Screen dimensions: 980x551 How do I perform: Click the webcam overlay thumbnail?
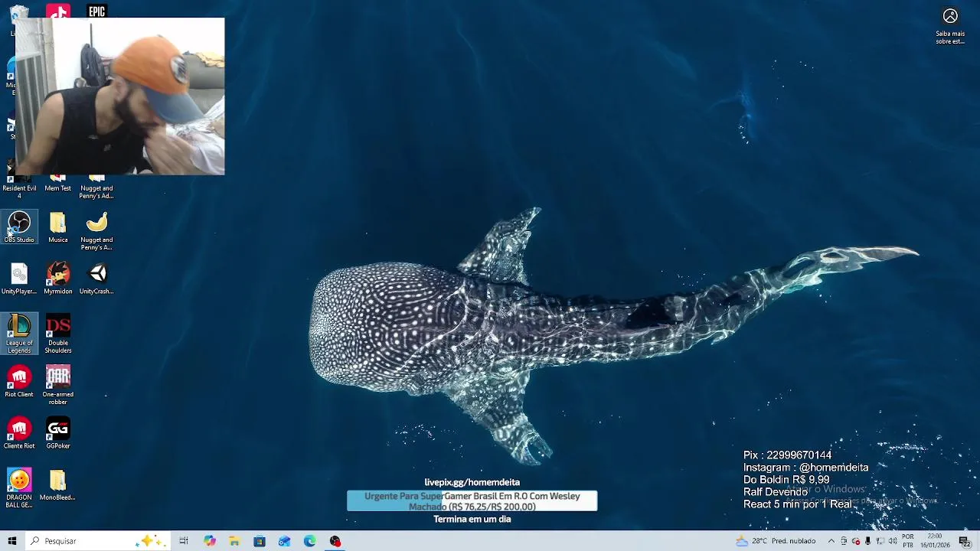(119, 96)
